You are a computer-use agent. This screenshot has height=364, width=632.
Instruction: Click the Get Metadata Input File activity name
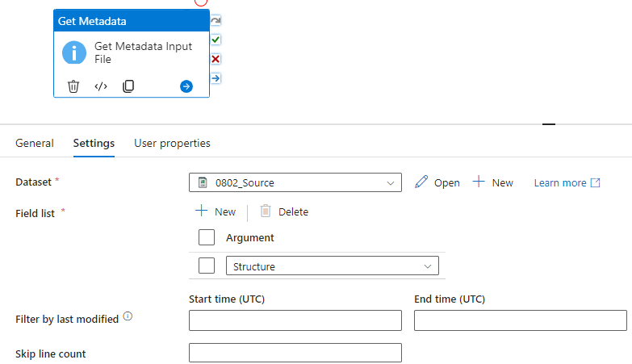(x=143, y=52)
